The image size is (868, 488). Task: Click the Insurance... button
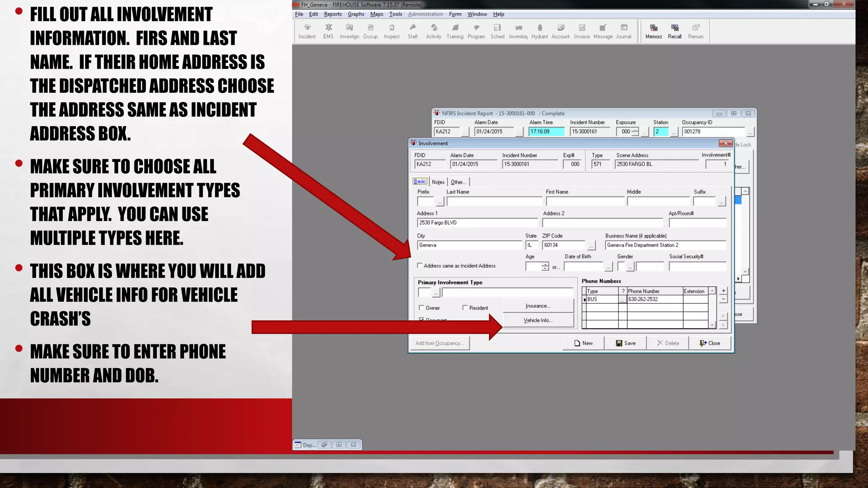coord(538,306)
